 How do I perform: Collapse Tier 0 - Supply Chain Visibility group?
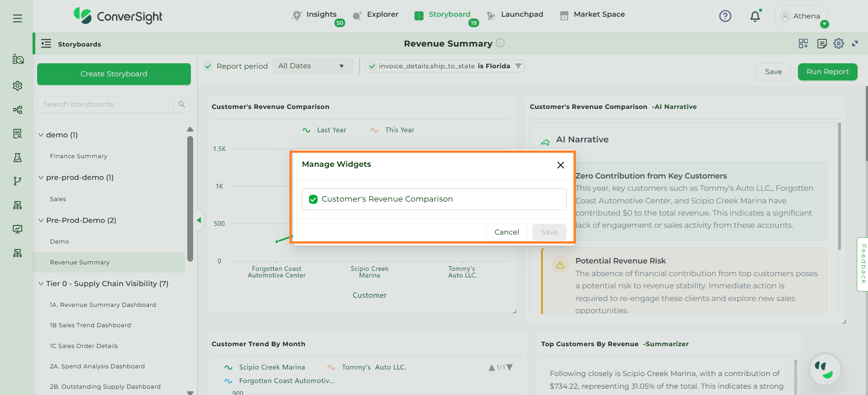pos(41,284)
